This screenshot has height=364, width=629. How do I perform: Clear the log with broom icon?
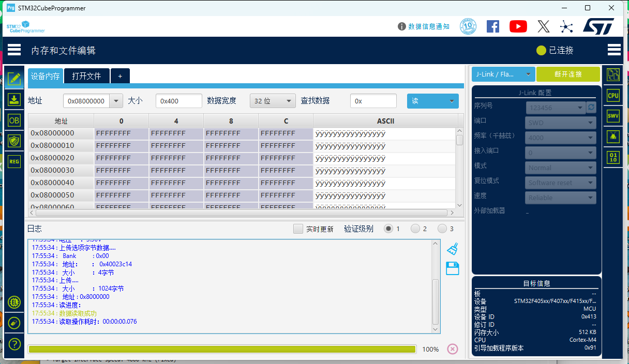pos(453,249)
